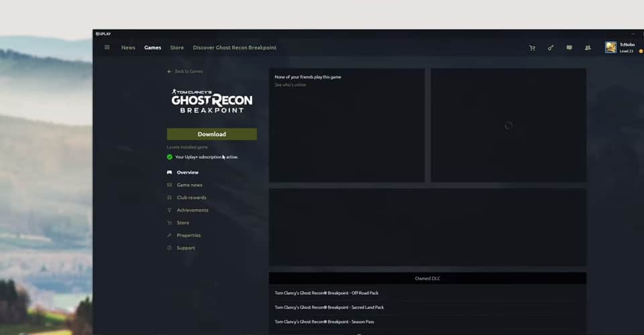Switch to the News tab
This screenshot has width=644, height=335.
click(128, 48)
